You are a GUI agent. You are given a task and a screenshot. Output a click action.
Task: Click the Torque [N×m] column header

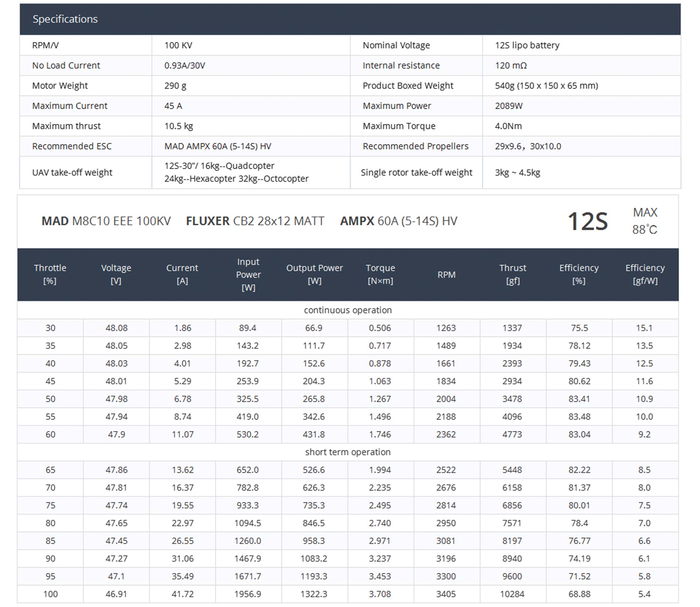coord(380,274)
